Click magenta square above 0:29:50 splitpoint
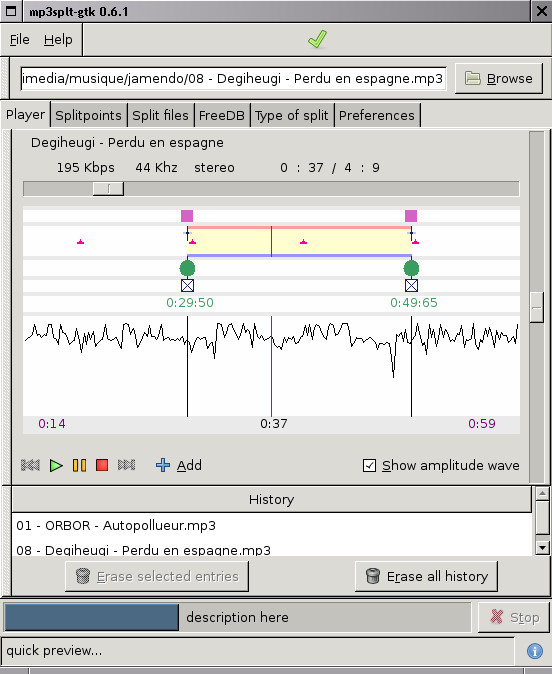The image size is (552, 674). (187, 216)
